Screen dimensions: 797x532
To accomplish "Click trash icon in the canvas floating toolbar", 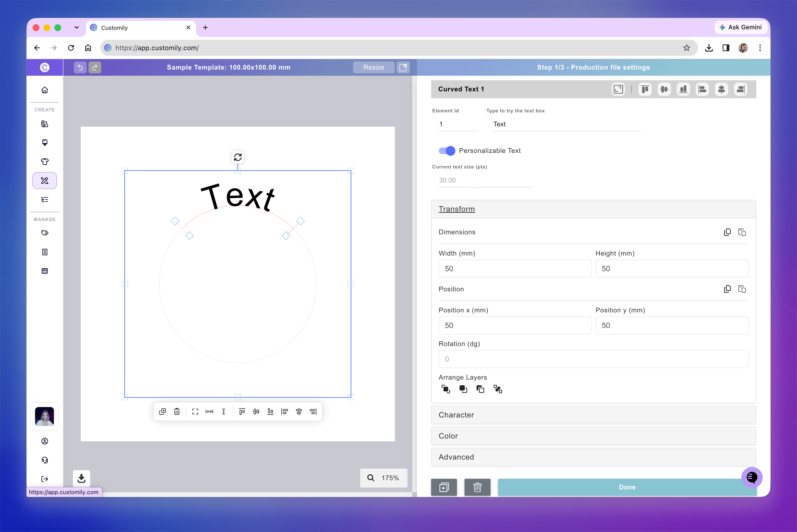I will [177, 412].
